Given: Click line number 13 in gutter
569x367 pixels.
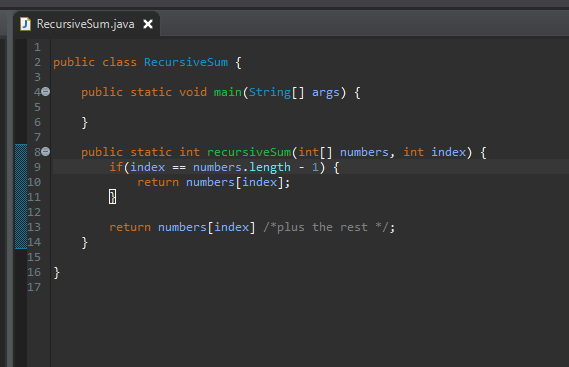Looking at the screenshot, I should [x=34, y=227].
